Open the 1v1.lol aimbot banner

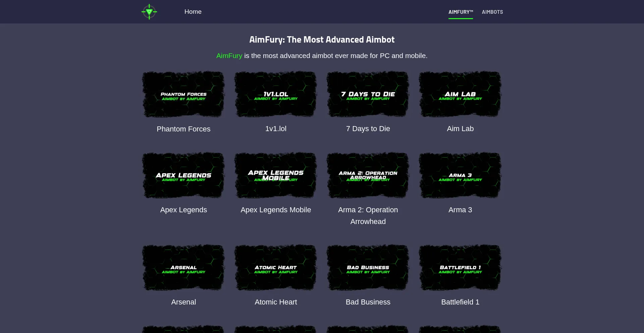[276, 94]
